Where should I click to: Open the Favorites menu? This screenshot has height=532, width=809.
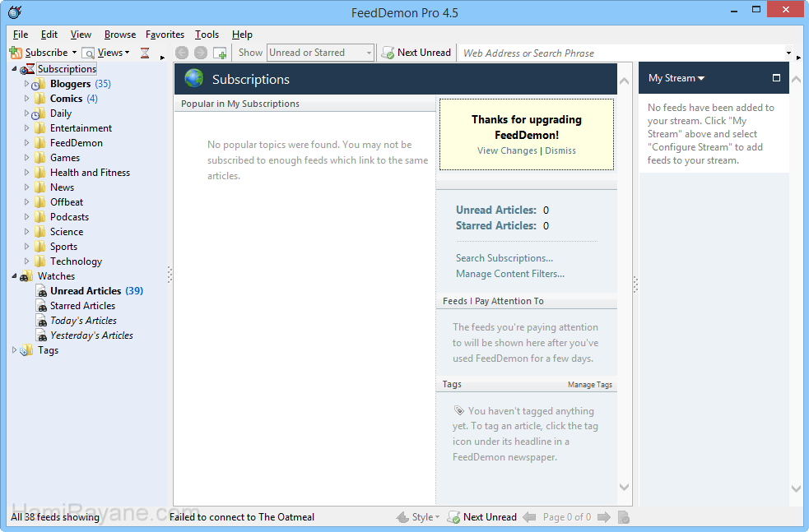165,35
